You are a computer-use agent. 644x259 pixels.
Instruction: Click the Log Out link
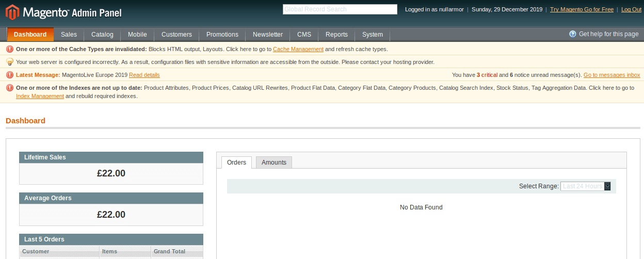pyautogui.click(x=632, y=9)
